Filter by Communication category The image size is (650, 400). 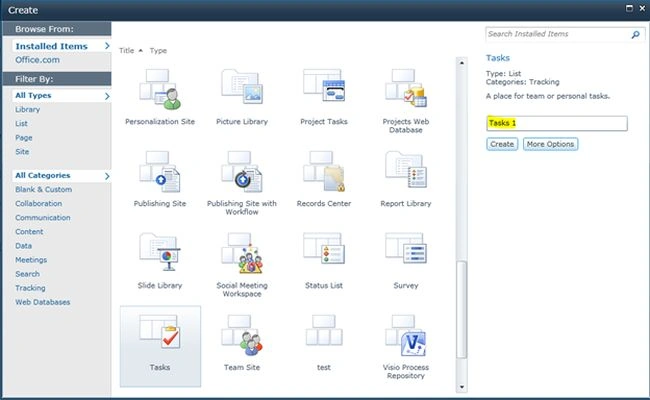43,218
